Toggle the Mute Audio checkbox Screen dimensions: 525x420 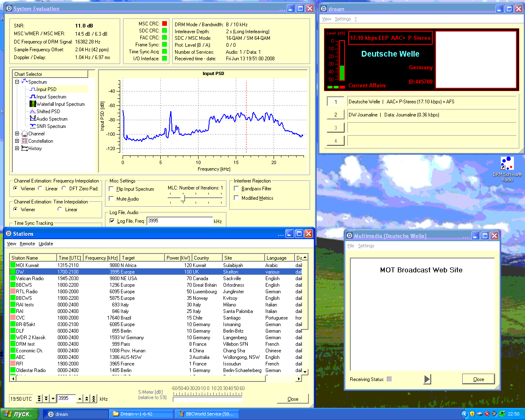111,199
